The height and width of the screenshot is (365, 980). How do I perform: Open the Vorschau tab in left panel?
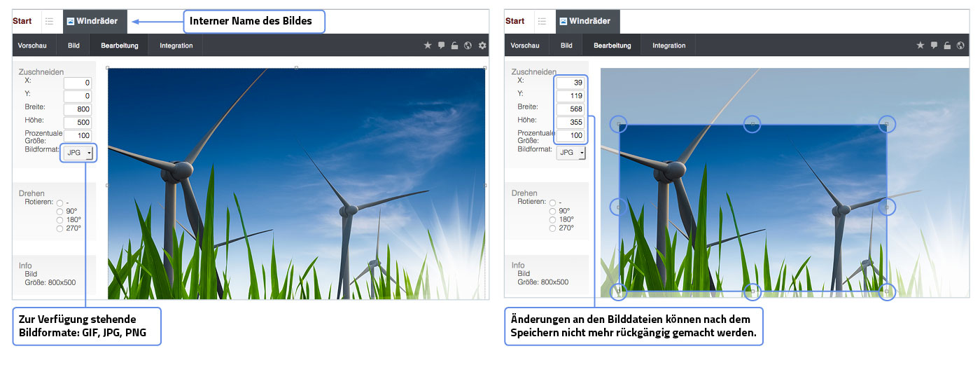coord(31,46)
